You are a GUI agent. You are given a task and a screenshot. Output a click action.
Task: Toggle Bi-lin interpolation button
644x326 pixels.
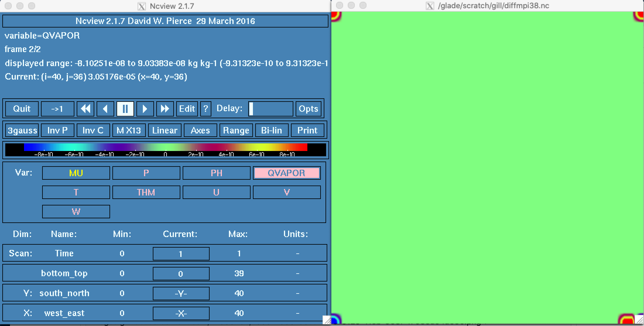point(272,130)
